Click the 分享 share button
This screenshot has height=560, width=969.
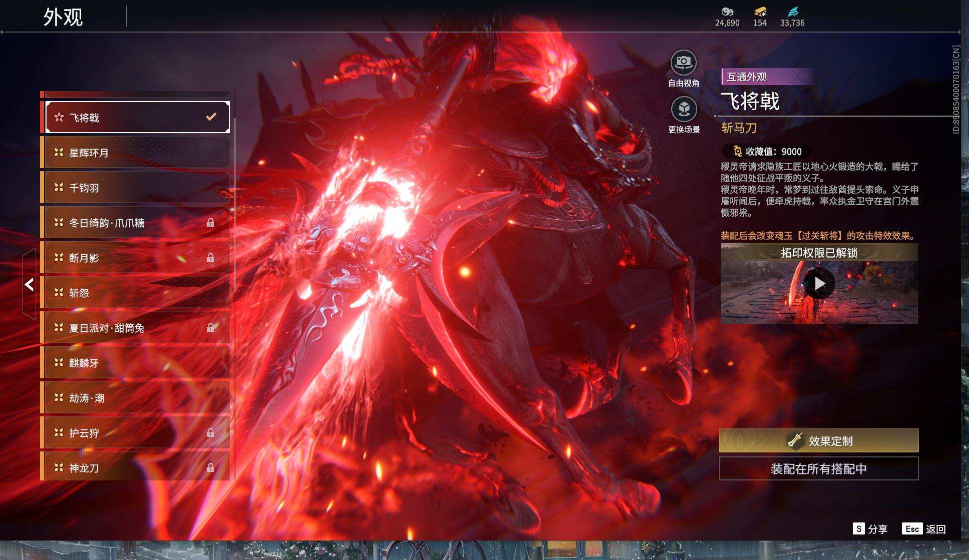coord(870,529)
